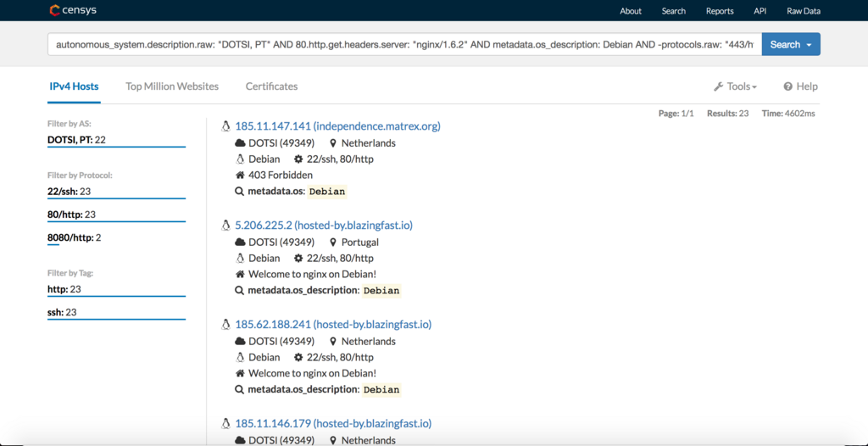This screenshot has height=446, width=868.
Task: Click the search query input field
Action: click(404, 44)
